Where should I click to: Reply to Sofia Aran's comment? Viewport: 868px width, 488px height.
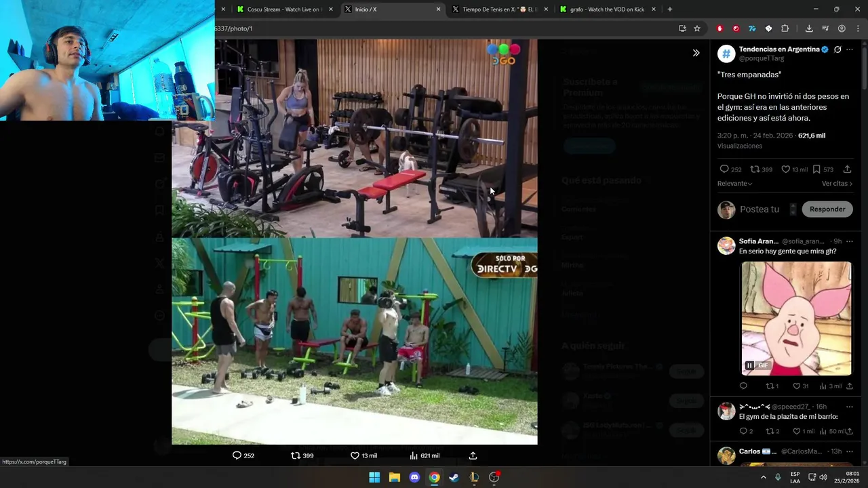click(743, 386)
